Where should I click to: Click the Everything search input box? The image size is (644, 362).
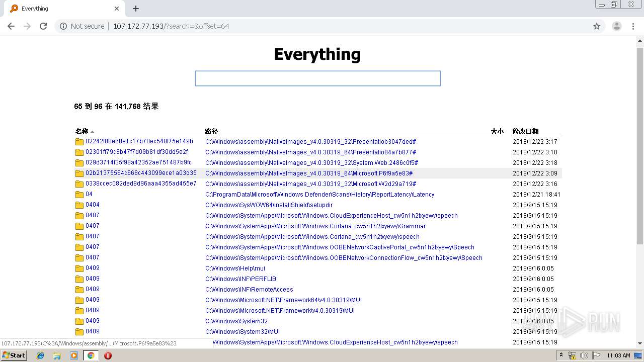pyautogui.click(x=318, y=78)
